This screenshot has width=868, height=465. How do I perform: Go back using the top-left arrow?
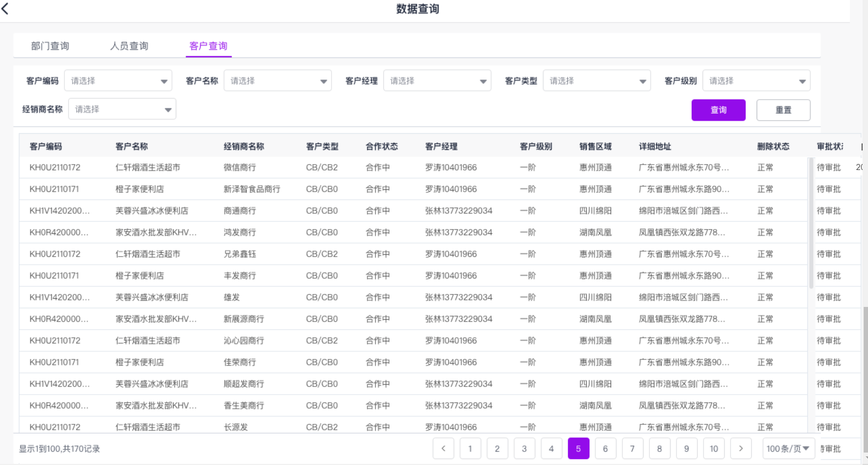coord(5,8)
